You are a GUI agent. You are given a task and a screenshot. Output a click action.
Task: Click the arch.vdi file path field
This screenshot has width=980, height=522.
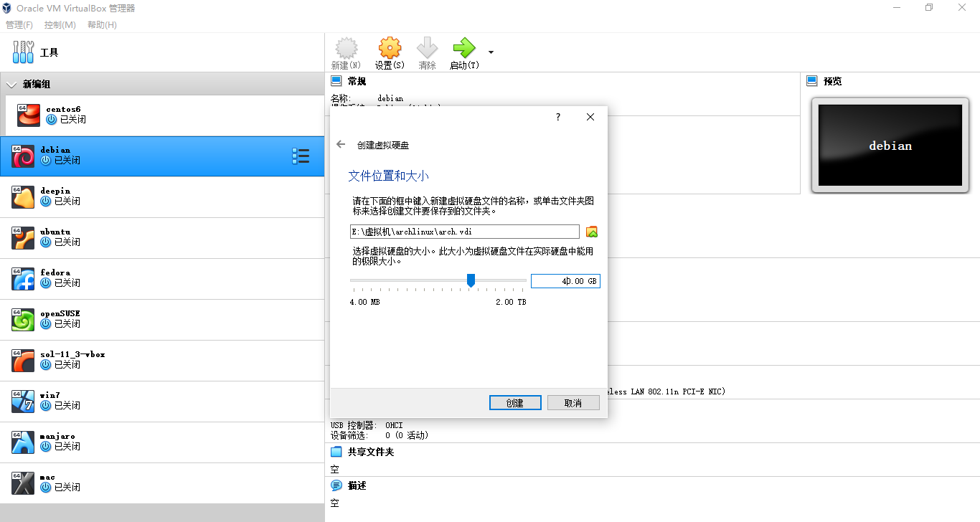coord(464,232)
